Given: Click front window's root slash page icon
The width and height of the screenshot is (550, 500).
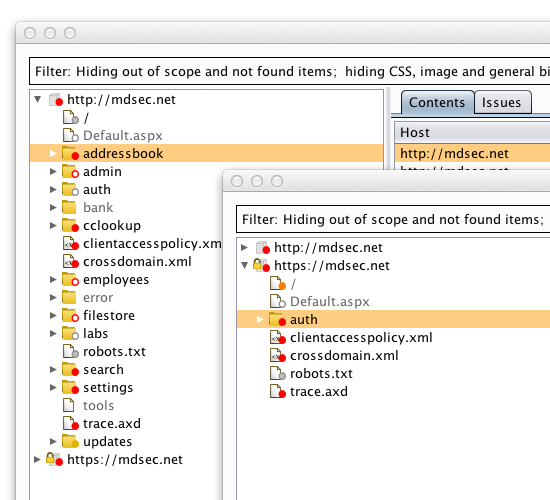Looking at the screenshot, I should (x=277, y=283).
